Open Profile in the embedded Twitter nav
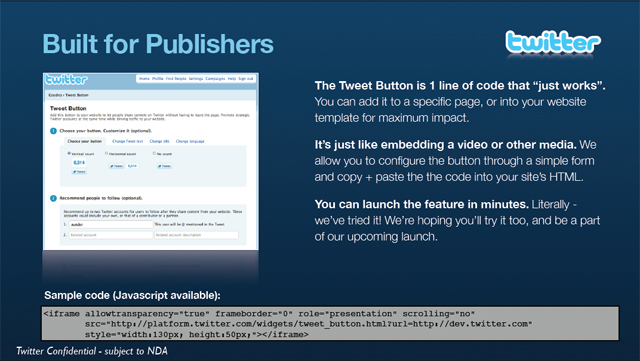This screenshot has width=640, height=361. point(158,78)
